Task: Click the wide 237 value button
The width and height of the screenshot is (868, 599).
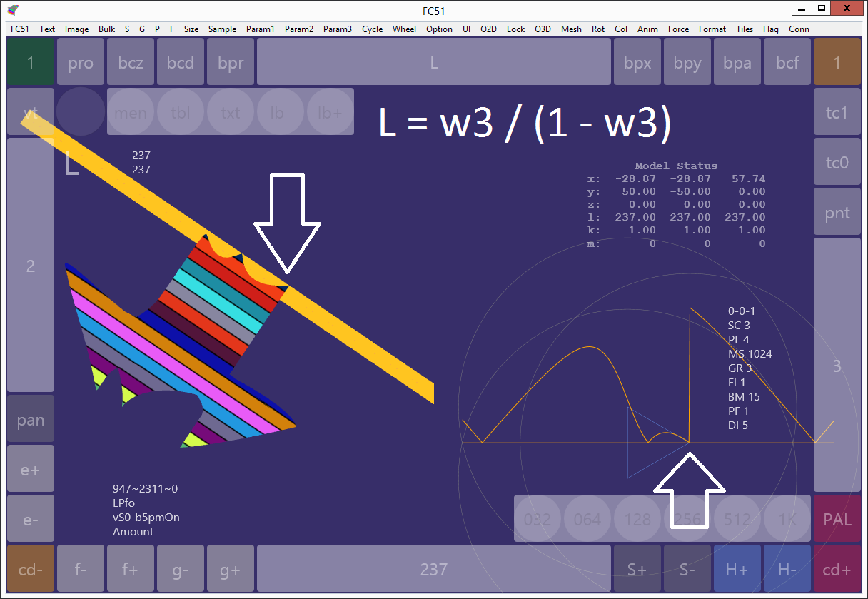Action: pyautogui.click(x=434, y=569)
